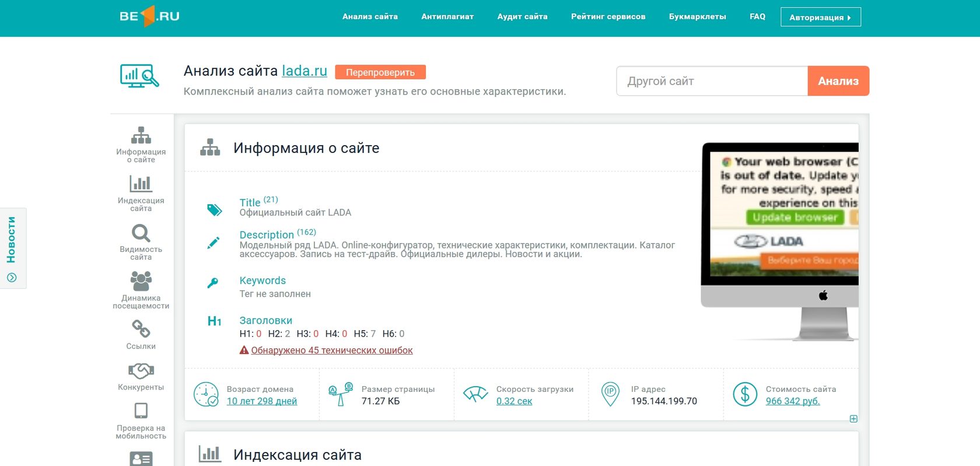Screen dimensions: 980x466
Task: Open the lada.ru link
Action: pos(304,71)
